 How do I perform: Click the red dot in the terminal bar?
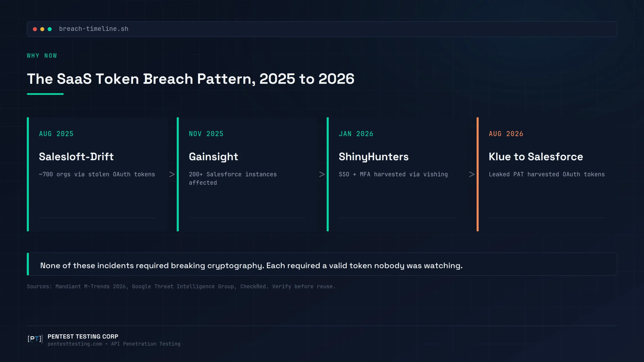pyautogui.click(x=35, y=29)
